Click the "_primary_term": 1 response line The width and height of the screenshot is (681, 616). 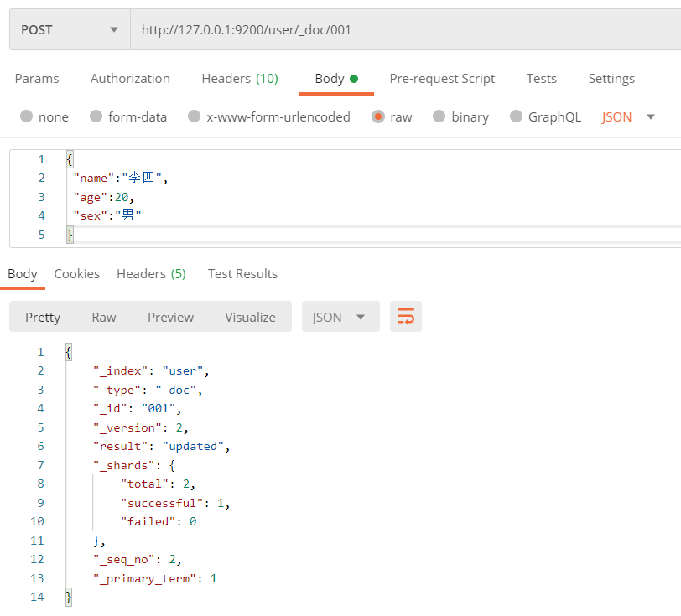155,578
